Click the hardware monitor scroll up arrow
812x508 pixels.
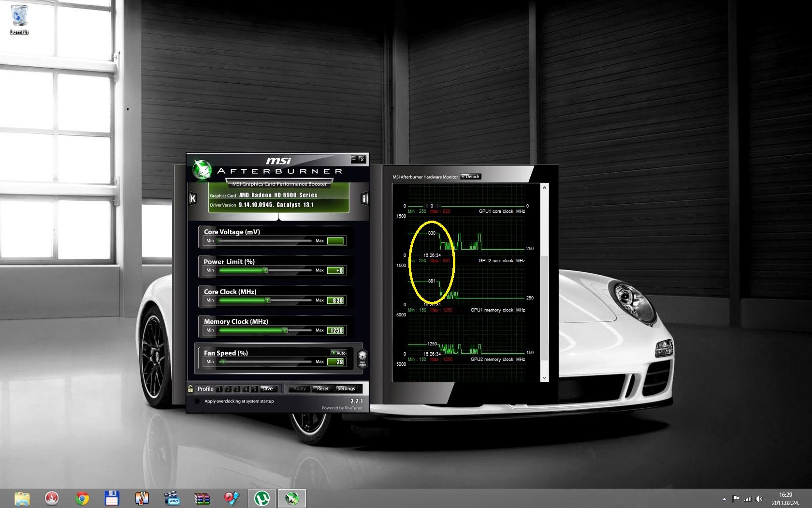(545, 188)
